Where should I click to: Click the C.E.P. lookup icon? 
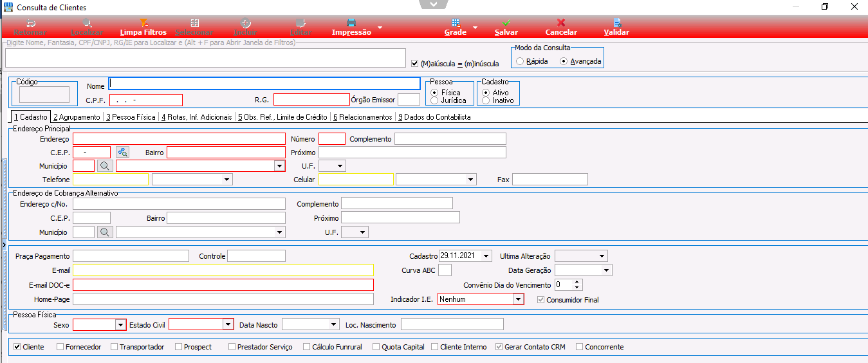pyautogui.click(x=122, y=153)
